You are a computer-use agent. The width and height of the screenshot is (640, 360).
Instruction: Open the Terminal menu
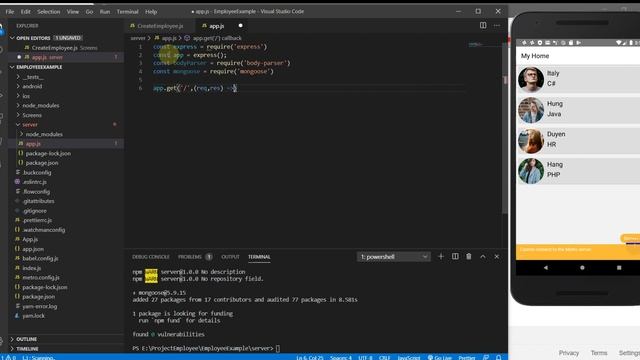(x=127, y=11)
